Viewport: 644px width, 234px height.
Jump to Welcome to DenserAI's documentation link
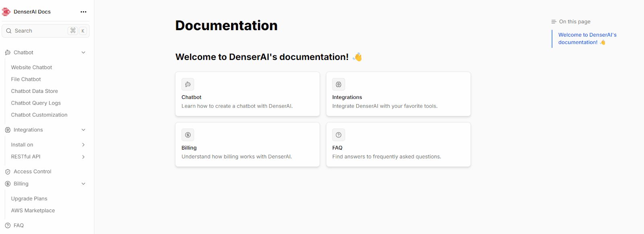tap(587, 39)
